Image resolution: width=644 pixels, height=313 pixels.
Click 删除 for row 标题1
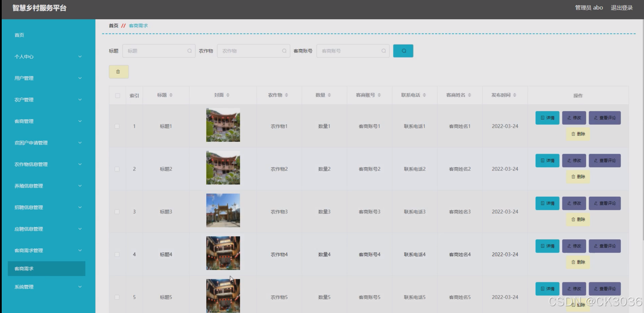click(x=578, y=134)
